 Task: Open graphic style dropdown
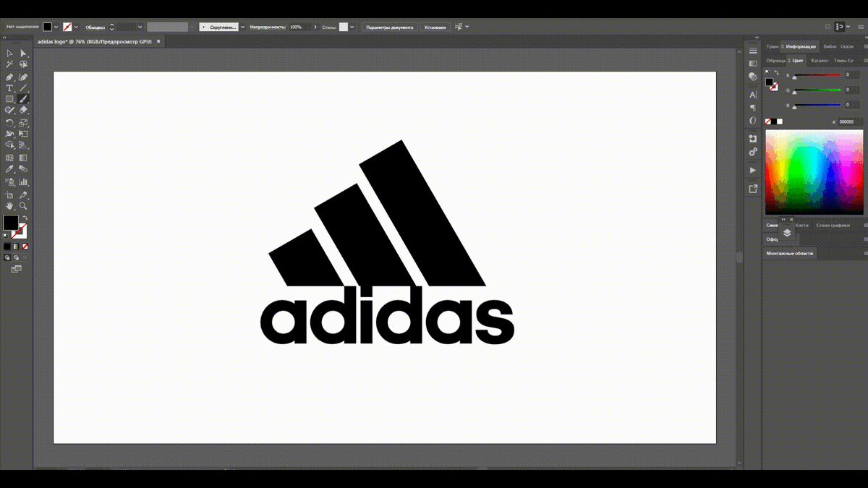tap(352, 27)
